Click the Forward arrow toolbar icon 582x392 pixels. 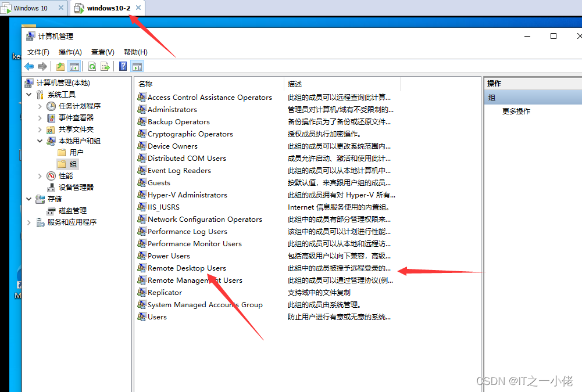coord(42,66)
